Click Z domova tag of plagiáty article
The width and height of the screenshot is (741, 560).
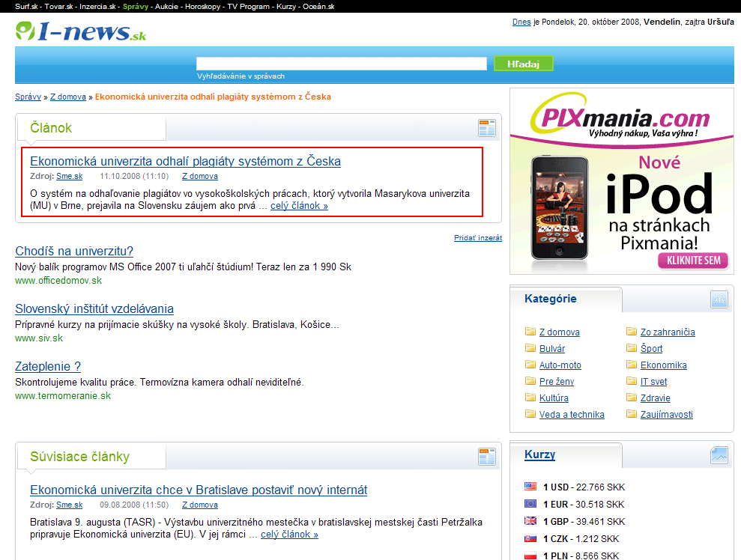[x=200, y=176]
